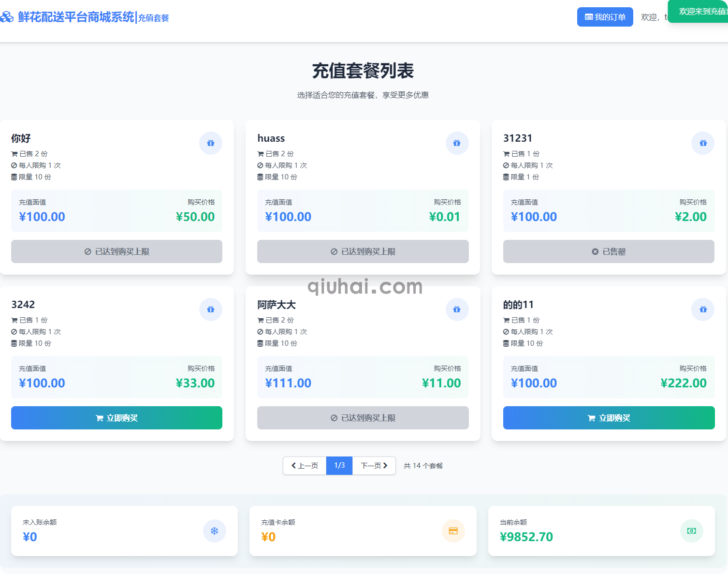The image size is (728, 574).
Task: Click the gift icon on 3242 package
Action: pos(211,309)
